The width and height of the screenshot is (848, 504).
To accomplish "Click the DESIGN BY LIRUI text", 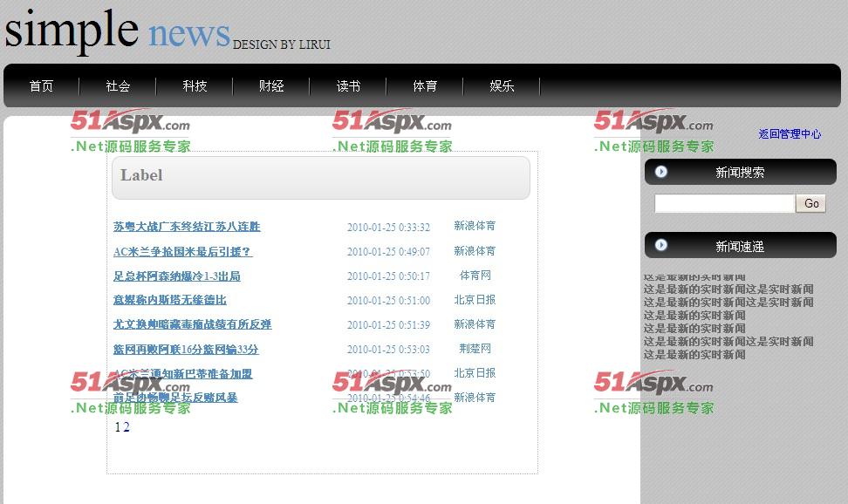I will (281, 44).
